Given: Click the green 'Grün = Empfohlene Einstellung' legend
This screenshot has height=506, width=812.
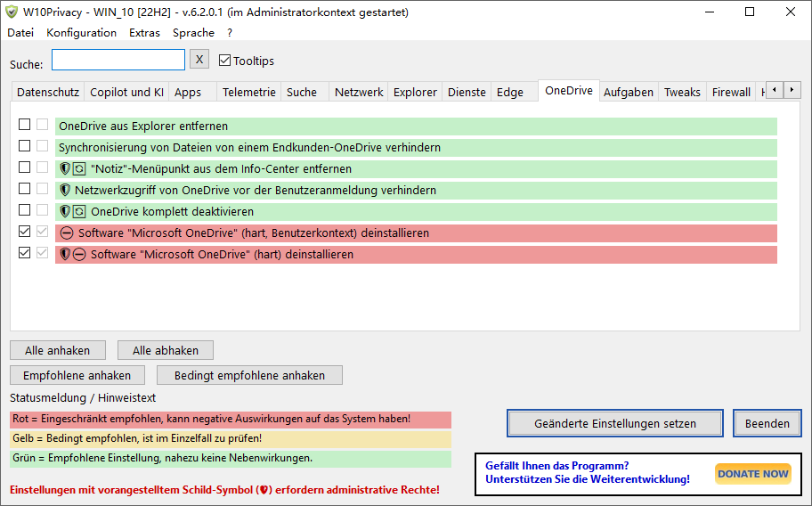Looking at the screenshot, I should coord(231,459).
